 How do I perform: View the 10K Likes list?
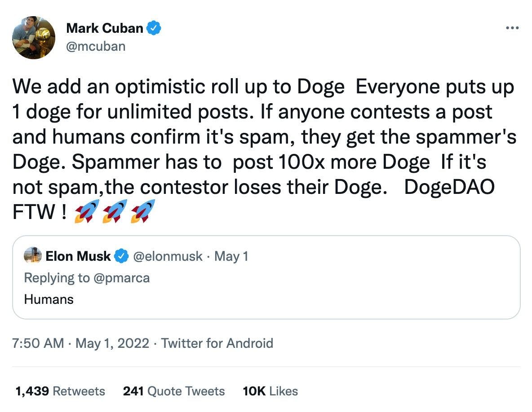[x=270, y=391]
